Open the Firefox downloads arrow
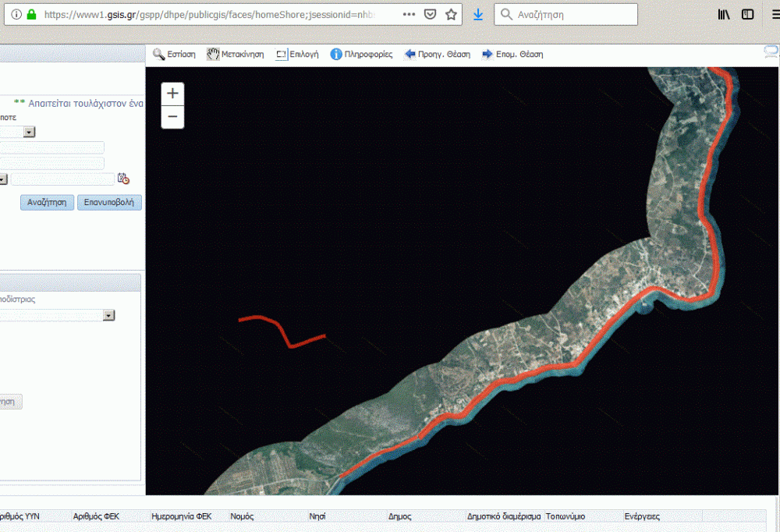Screen dimensions: 780x532 click(478, 14)
